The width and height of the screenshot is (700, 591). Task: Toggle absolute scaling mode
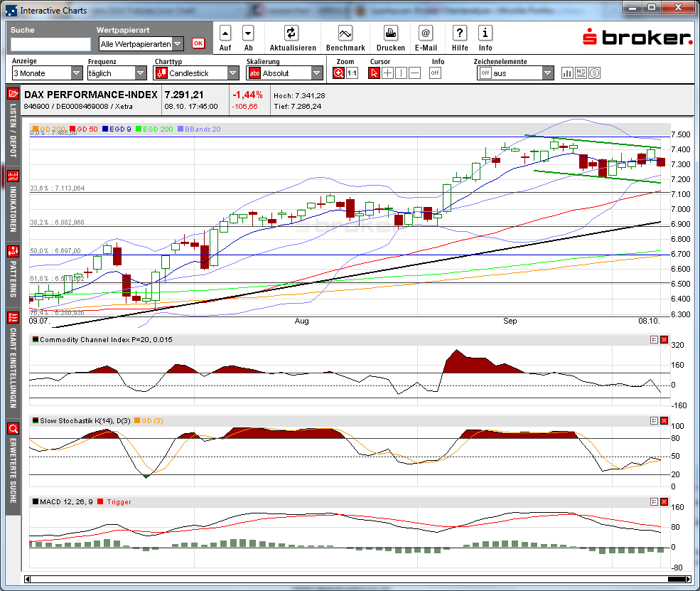[254, 73]
